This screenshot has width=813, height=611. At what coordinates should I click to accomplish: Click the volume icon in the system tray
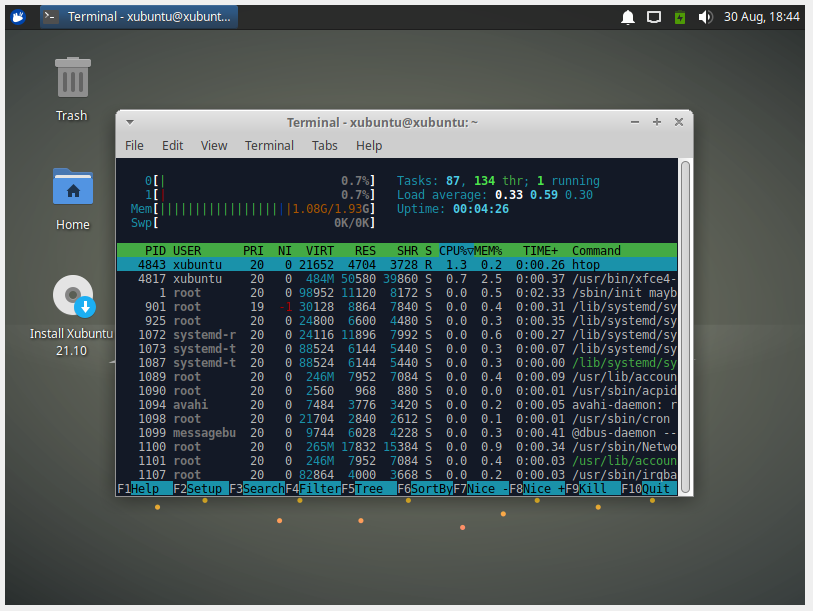[707, 16]
